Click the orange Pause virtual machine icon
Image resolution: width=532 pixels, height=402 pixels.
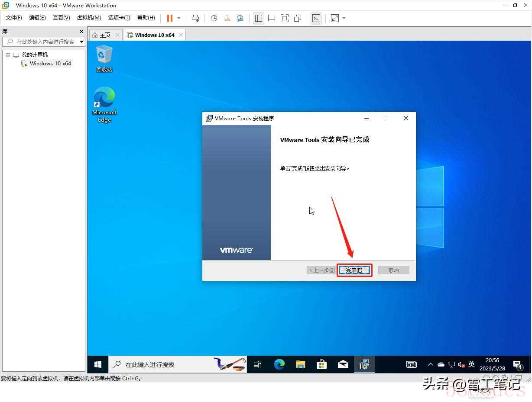point(169,18)
